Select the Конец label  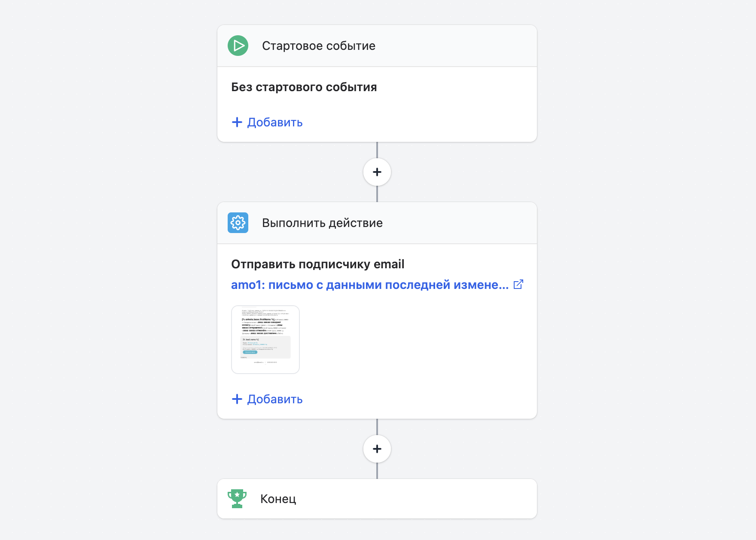[x=278, y=499]
